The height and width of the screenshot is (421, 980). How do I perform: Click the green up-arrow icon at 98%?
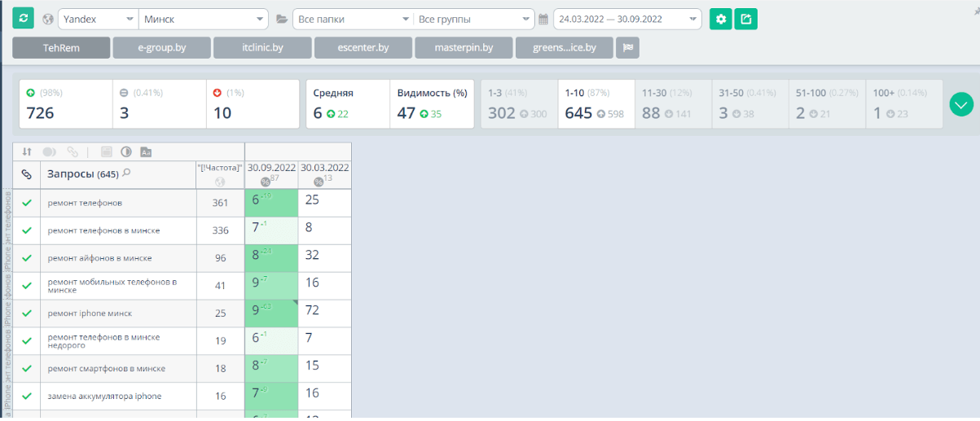31,93
